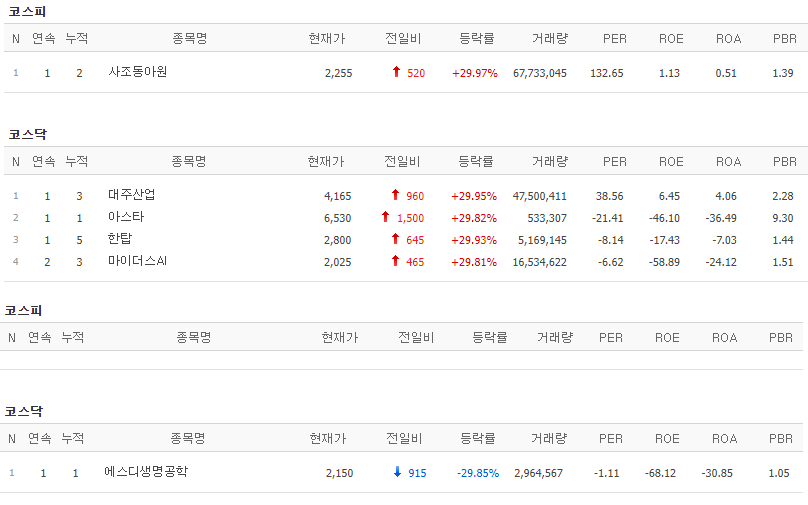Click the ROA value -36.49

click(x=721, y=218)
